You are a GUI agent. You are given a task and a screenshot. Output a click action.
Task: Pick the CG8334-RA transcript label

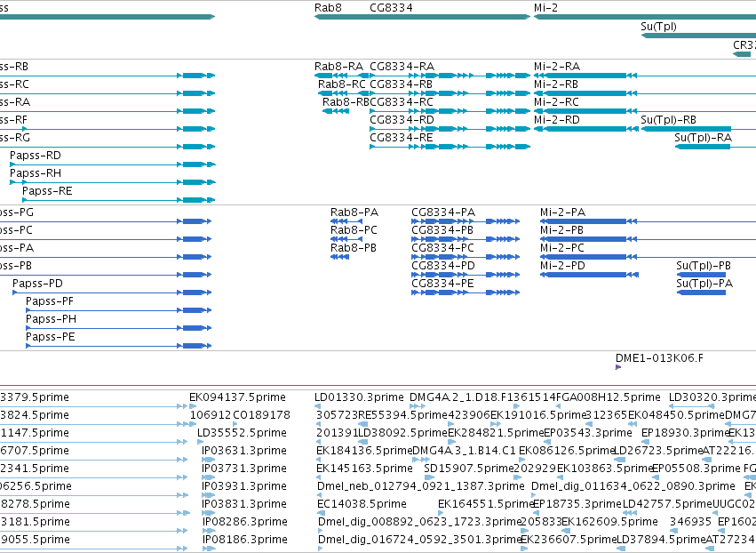(402, 67)
